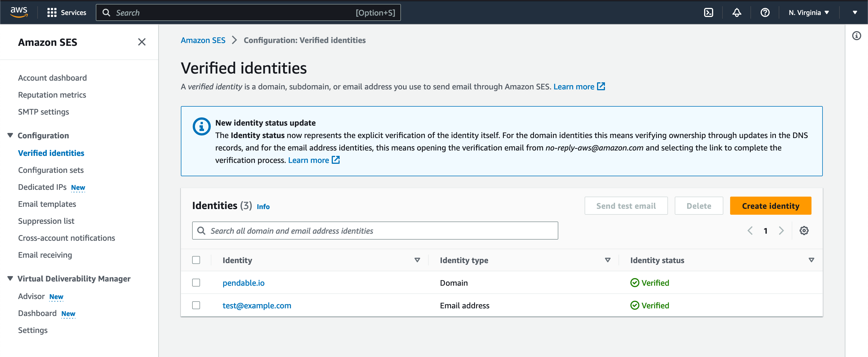The height and width of the screenshot is (357, 868).
Task: Go to next page of identities
Action: pyautogui.click(x=781, y=231)
